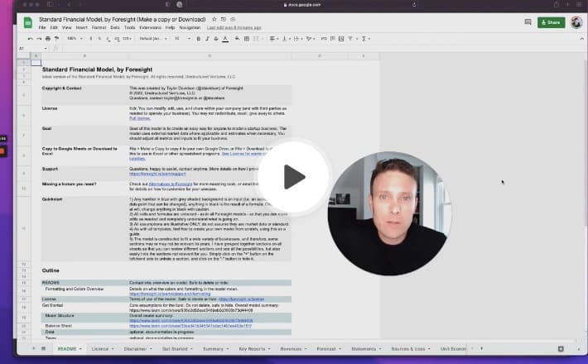
Task: Add a new sheet with the plus icon
Action: coord(34,349)
